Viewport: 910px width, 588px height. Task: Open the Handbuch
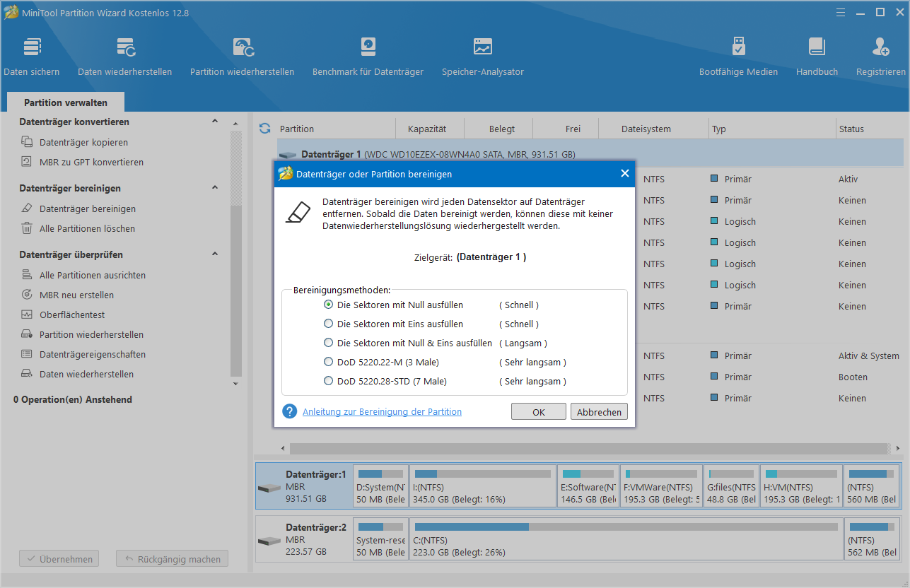click(x=817, y=57)
